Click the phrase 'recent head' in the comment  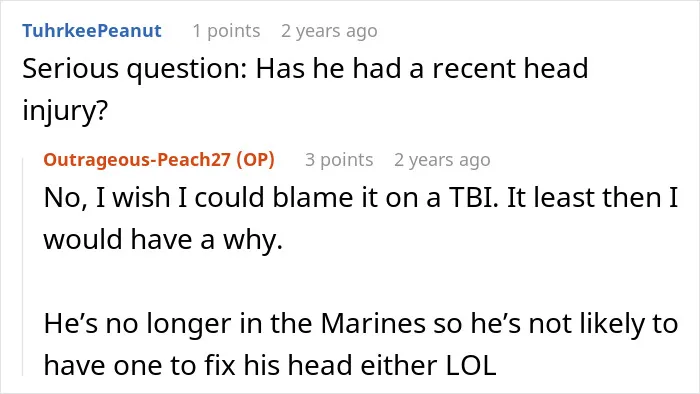tap(510, 69)
